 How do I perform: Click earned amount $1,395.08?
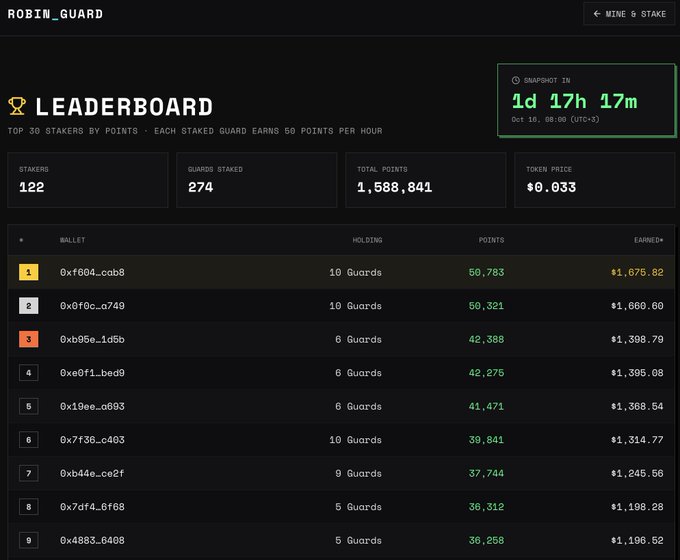click(x=637, y=373)
